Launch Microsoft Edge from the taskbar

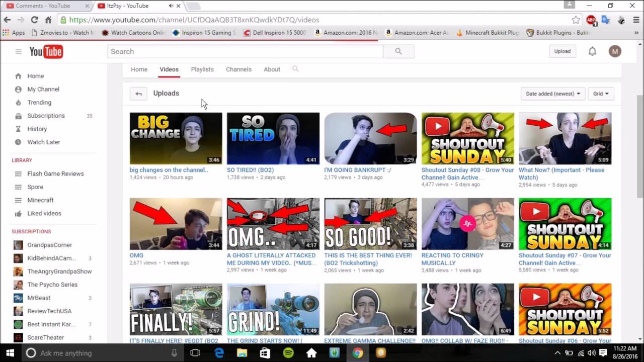[x=219, y=353]
